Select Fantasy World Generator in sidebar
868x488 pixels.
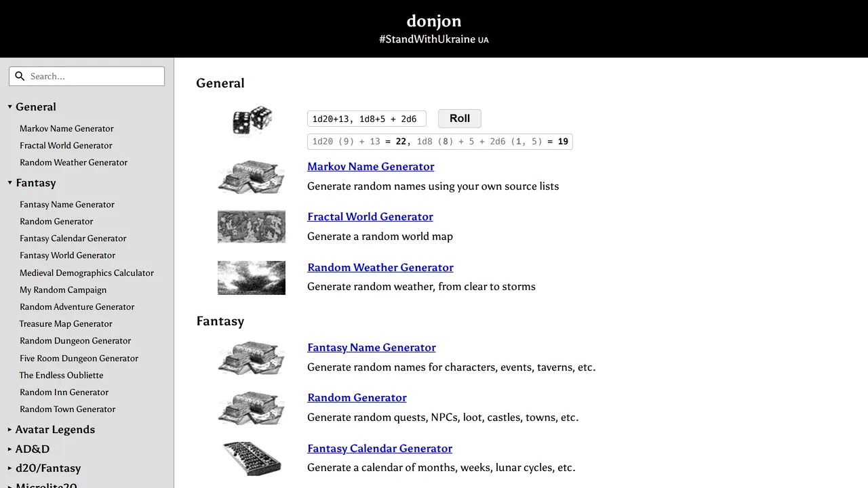[x=68, y=256]
